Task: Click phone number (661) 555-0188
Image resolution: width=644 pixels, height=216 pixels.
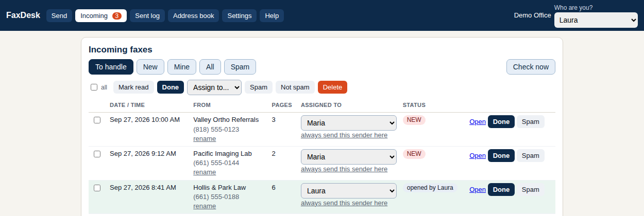Action: point(216,197)
